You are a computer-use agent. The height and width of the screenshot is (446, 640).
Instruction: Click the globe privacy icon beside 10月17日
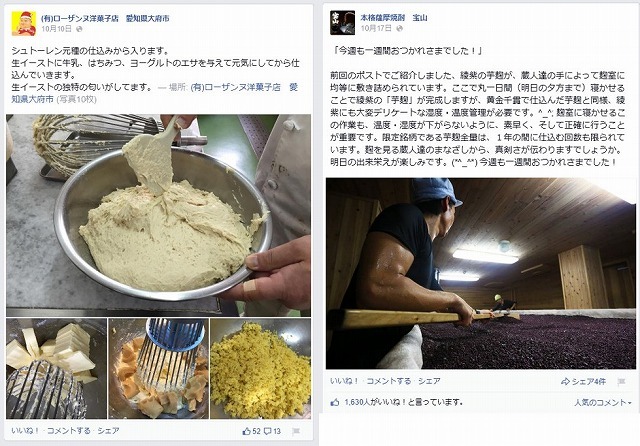coord(399,28)
